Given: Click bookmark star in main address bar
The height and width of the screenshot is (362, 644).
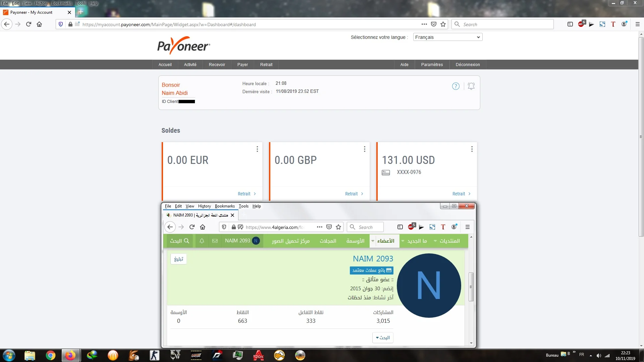Looking at the screenshot, I should click(x=443, y=24).
